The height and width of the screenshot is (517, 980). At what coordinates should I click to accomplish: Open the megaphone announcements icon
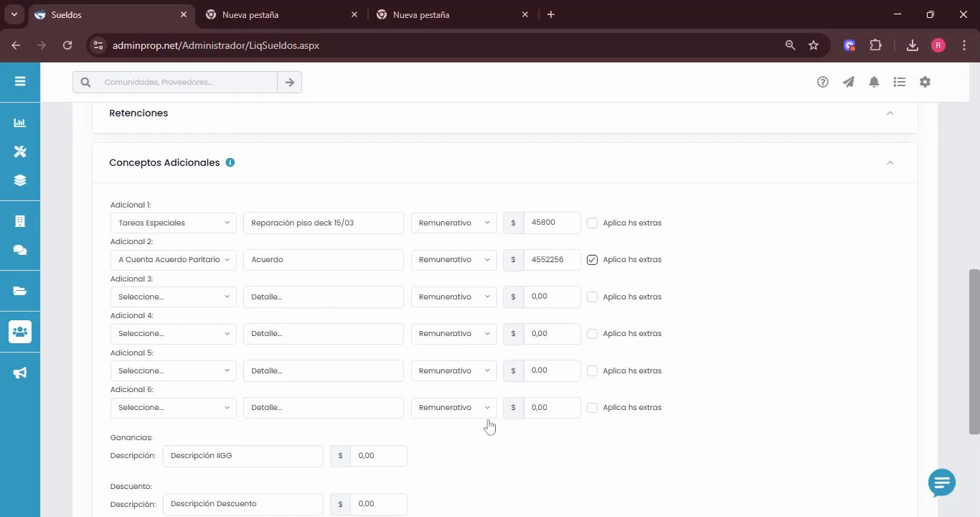20,373
